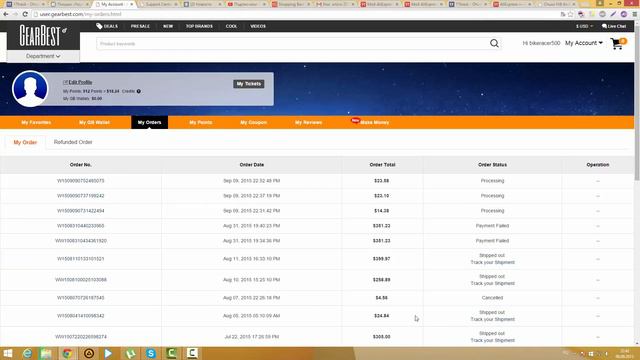Screen dimensions: 640x360
Task: Close the My Account browser tab
Action: (131, 4)
